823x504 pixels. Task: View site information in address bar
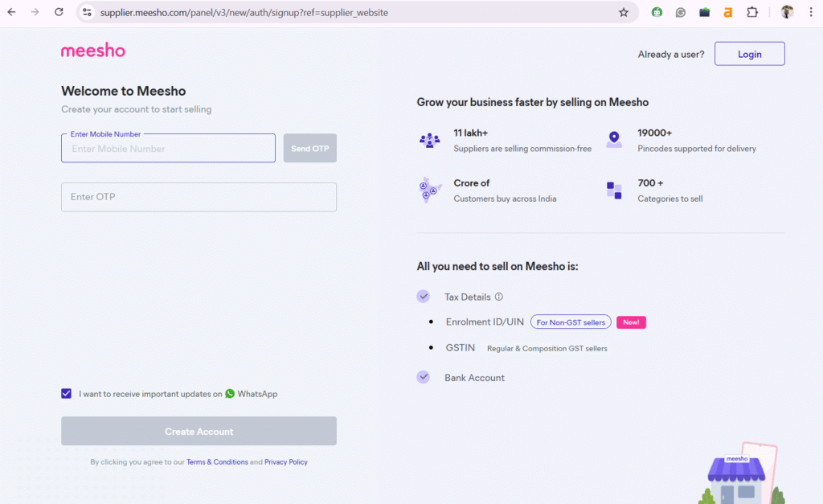(x=88, y=12)
